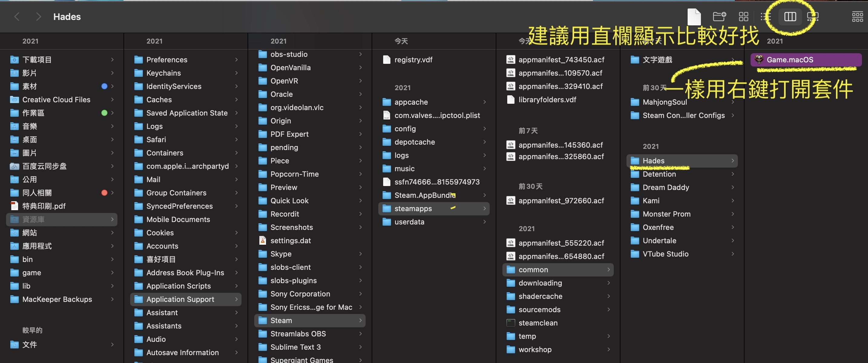
Task: Click the new folder toolbar icon
Action: click(719, 17)
